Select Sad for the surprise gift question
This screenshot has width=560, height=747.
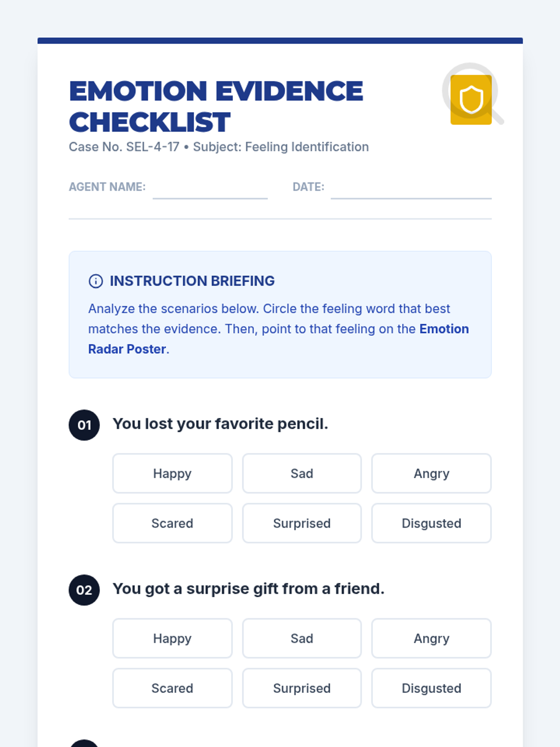tap(301, 638)
